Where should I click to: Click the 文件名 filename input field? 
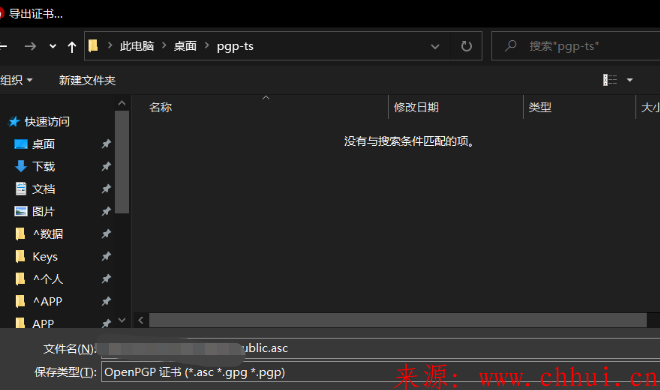[x=381, y=348]
